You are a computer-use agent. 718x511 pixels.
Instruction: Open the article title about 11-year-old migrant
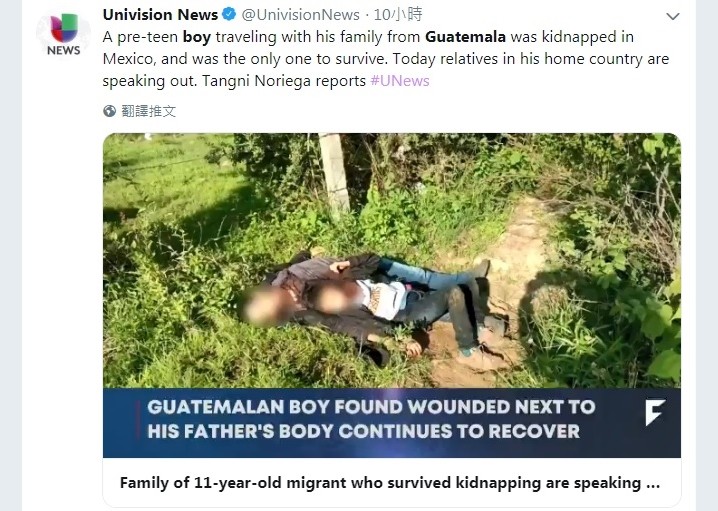390,483
